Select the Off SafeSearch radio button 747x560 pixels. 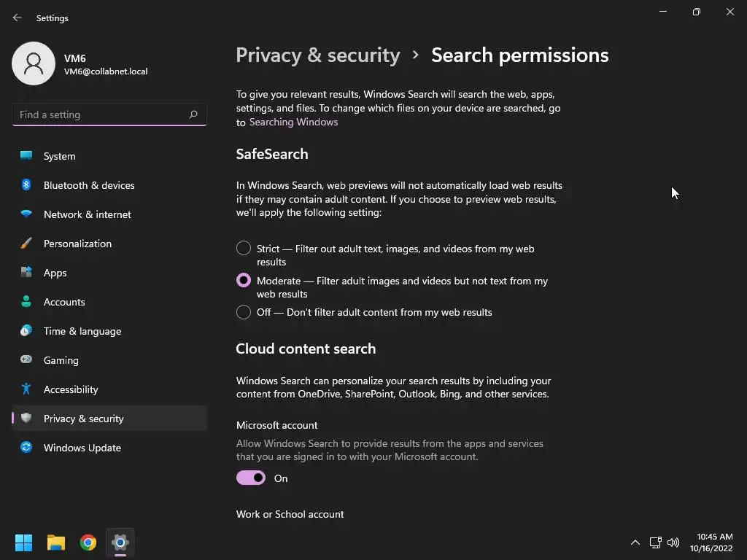point(244,312)
